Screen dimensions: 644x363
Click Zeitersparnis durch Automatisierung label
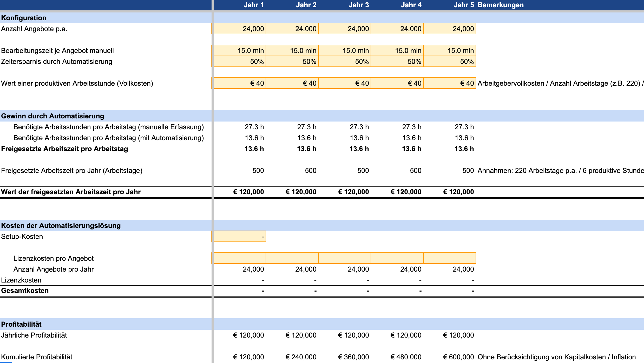pyautogui.click(x=57, y=62)
